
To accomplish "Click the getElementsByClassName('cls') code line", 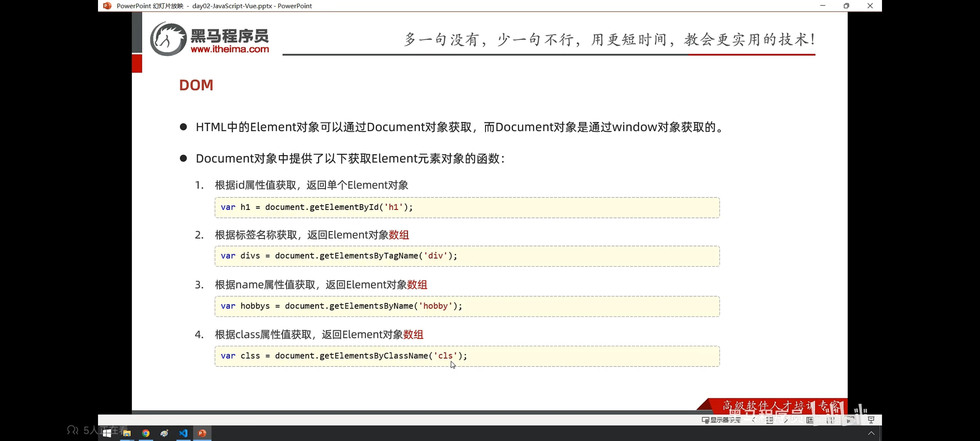I will 344,356.
